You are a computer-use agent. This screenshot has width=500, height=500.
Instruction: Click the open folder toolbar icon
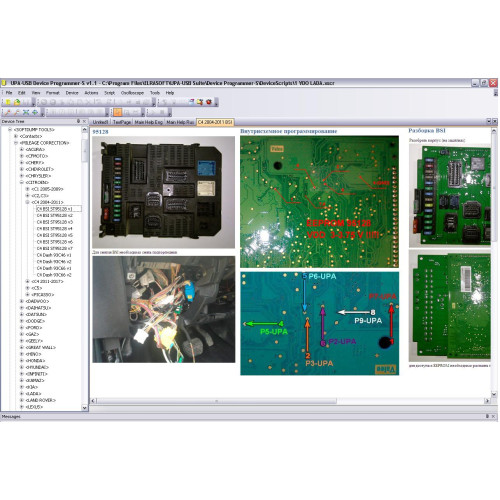coord(17,102)
